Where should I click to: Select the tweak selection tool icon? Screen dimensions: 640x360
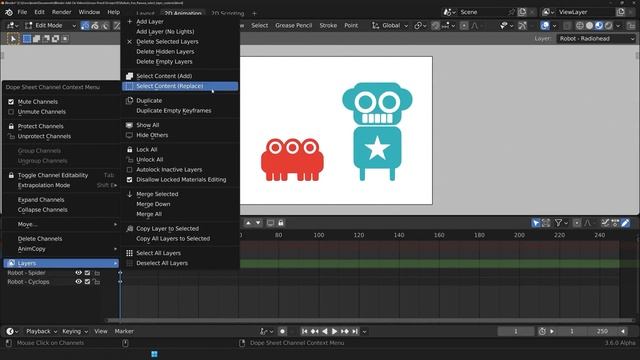point(13,39)
